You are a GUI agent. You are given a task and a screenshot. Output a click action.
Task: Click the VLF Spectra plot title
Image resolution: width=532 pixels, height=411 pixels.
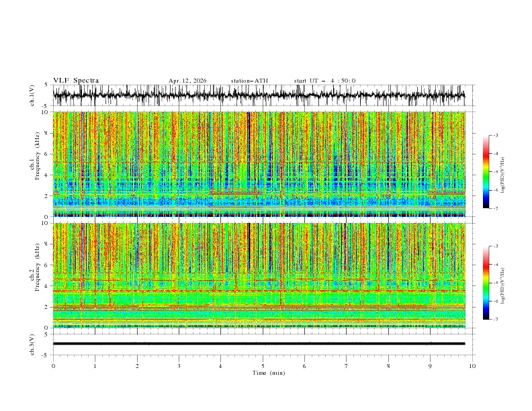point(76,81)
